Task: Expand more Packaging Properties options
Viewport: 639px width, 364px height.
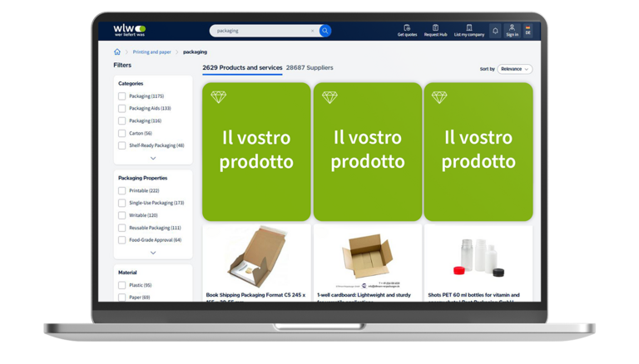Action: click(x=153, y=253)
